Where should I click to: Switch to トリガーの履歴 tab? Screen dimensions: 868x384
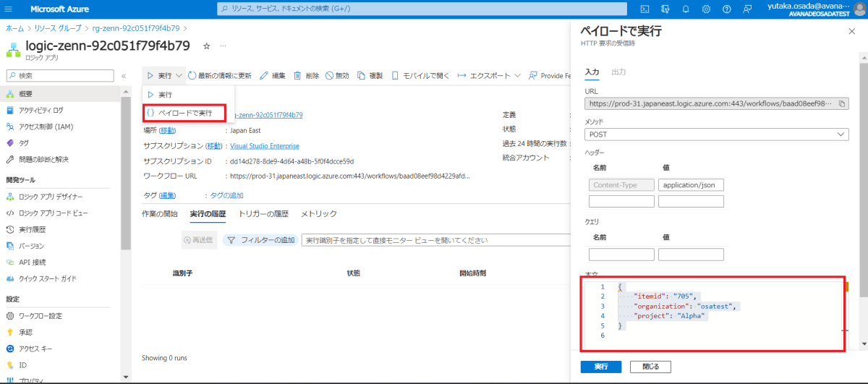(x=263, y=213)
